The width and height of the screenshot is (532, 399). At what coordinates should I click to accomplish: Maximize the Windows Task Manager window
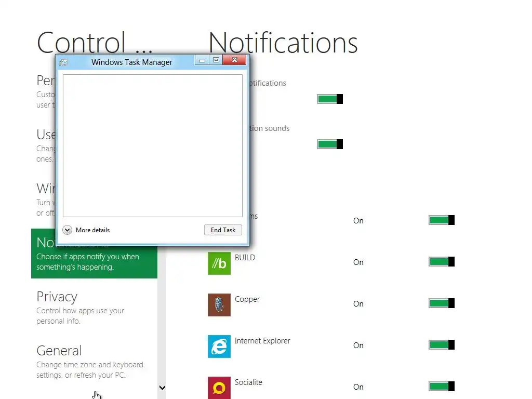[x=216, y=60]
